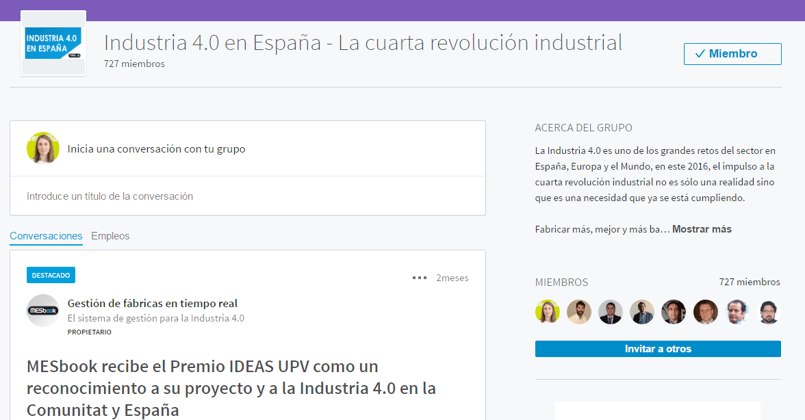Click 'Inicia una conversación con tu grupo'
Screen dimensions: 805x420
[x=156, y=149]
